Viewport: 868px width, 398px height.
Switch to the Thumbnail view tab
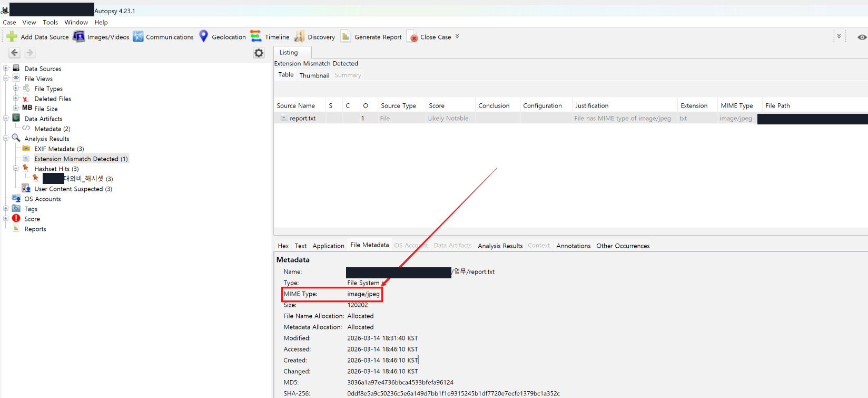pos(314,75)
